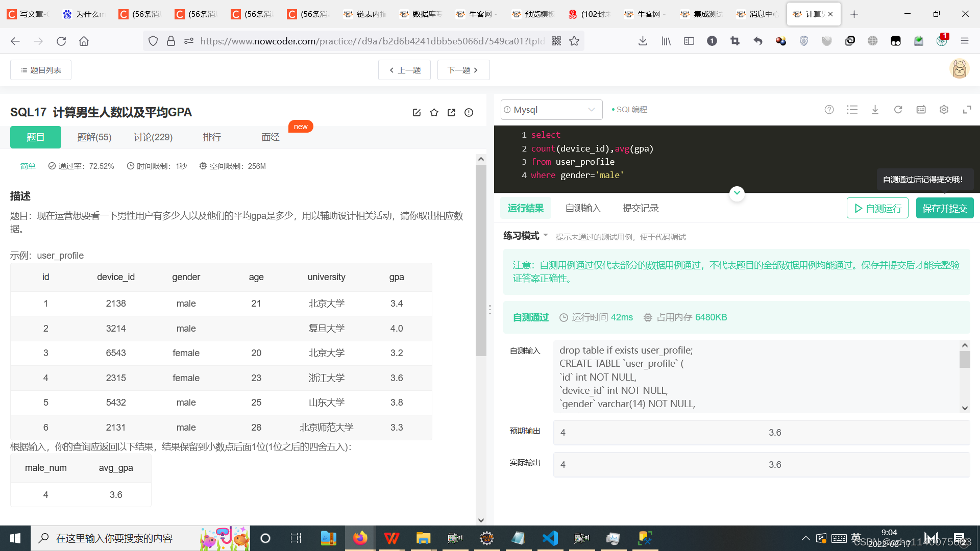The height and width of the screenshot is (551, 980).
Task: Show the page QR code icon
Action: coord(556,41)
